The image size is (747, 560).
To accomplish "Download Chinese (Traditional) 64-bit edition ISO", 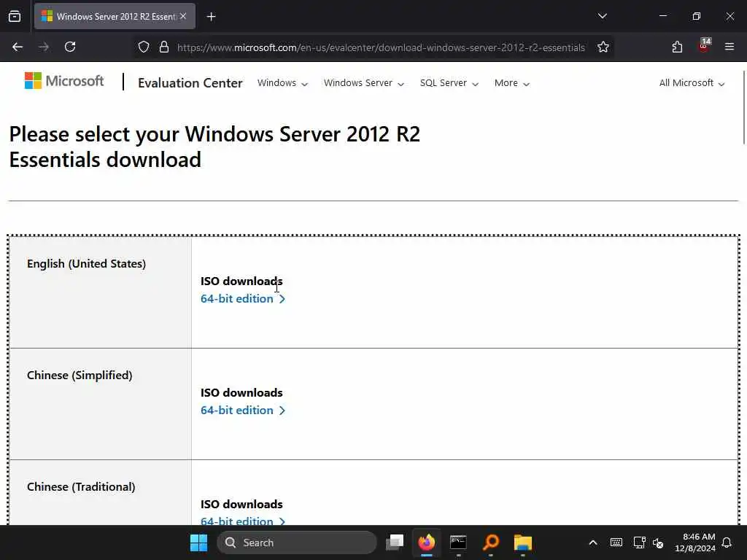I will 242,521.
